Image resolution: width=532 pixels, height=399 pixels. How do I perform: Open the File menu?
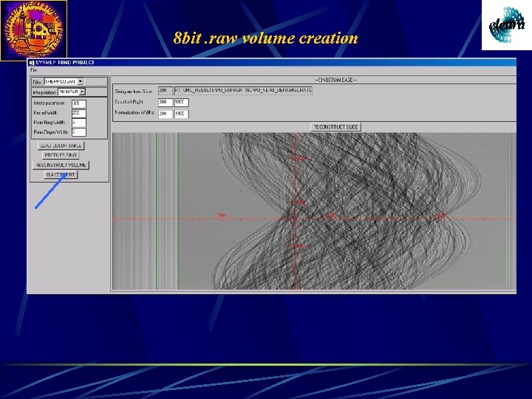point(33,70)
